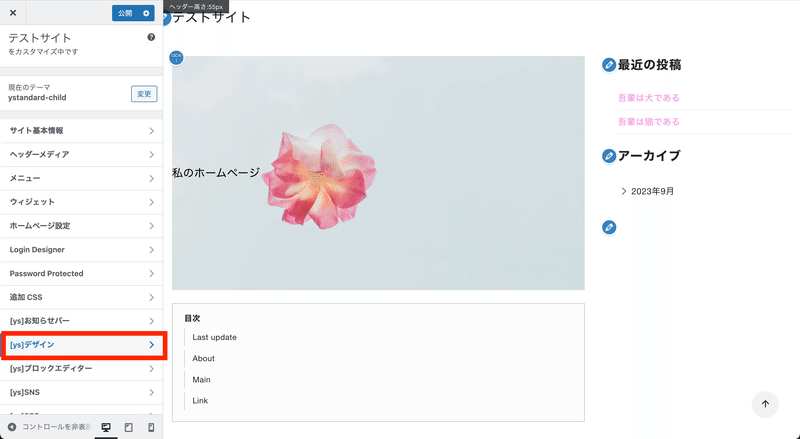Open post 吾輩は猫である
800x439 pixels.
point(648,121)
